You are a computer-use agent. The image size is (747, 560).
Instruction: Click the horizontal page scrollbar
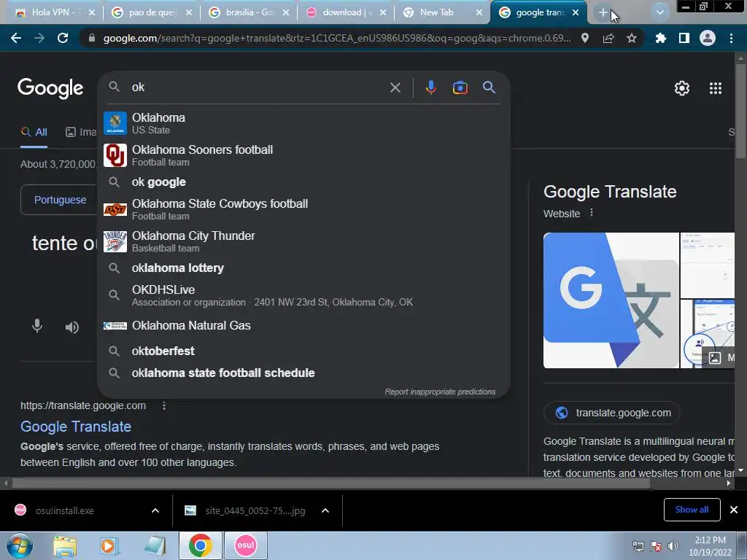click(330, 483)
